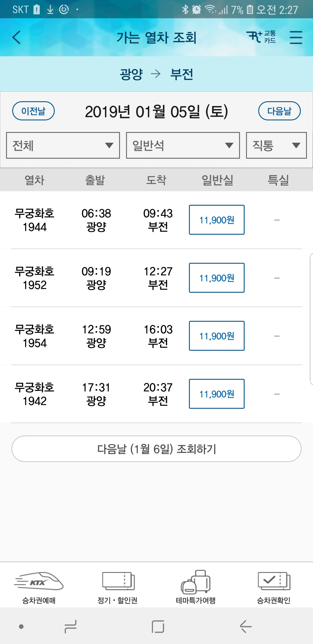Expand the 직통 route type dropdown
313x644 pixels.
point(276,145)
